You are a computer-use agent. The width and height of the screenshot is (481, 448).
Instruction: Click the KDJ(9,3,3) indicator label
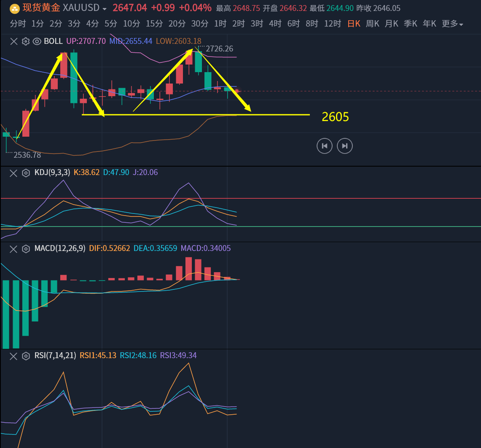coord(52,172)
